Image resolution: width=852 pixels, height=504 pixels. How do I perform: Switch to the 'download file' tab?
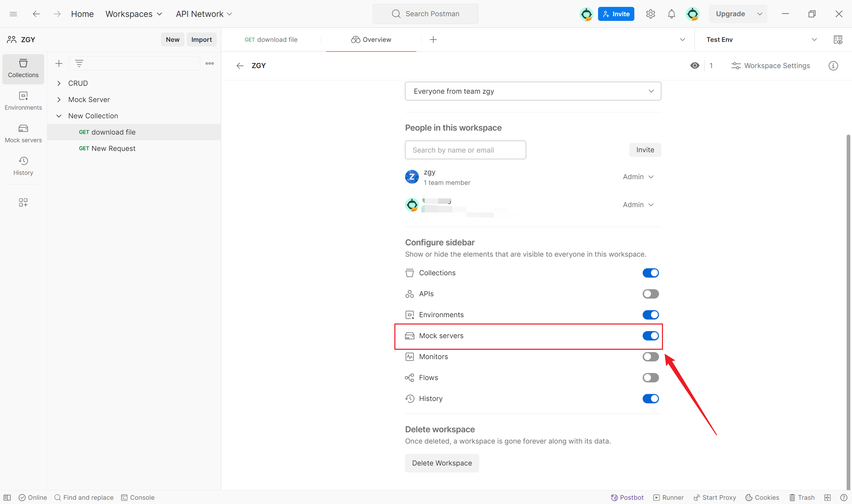[x=271, y=40]
